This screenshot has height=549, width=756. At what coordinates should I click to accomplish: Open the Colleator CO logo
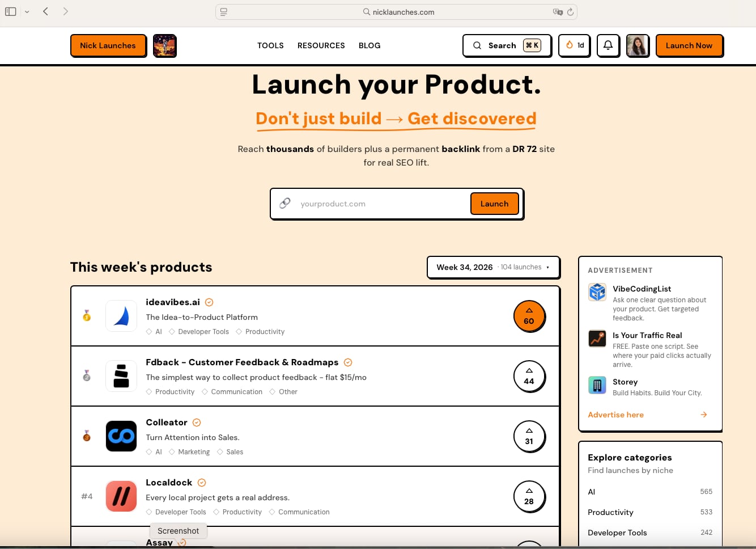click(121, 436)
